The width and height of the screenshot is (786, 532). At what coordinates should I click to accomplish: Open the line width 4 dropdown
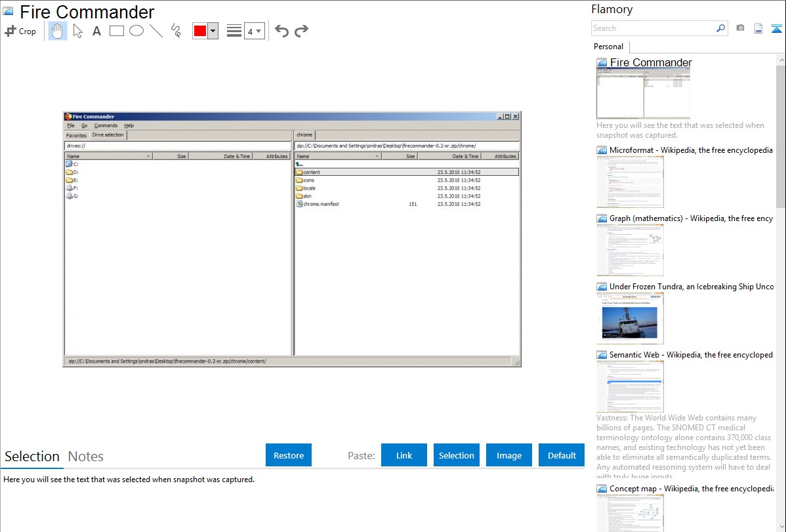click(x=255, y=31)
